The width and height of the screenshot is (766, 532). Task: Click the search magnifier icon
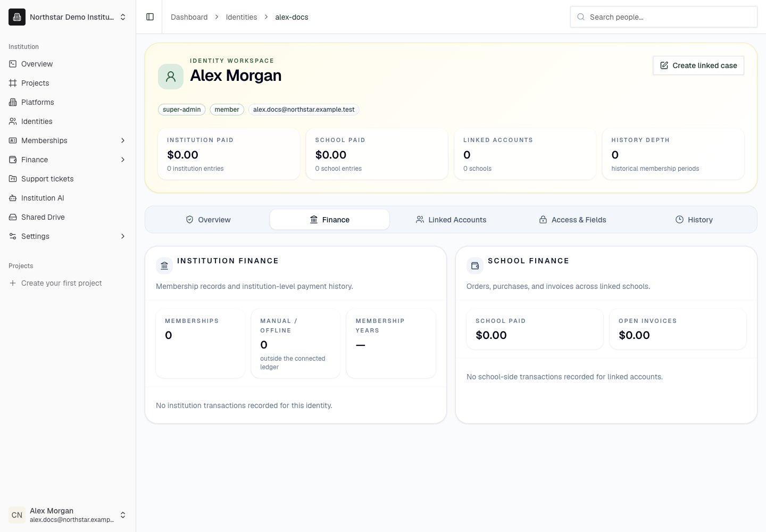581,17
